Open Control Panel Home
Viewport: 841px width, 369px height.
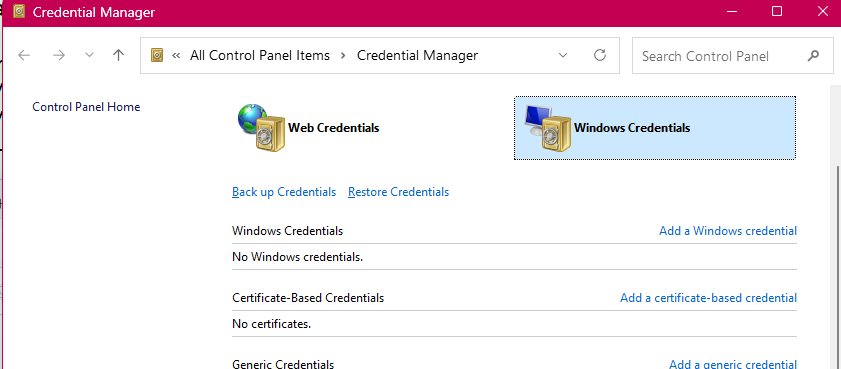point(86,107)
